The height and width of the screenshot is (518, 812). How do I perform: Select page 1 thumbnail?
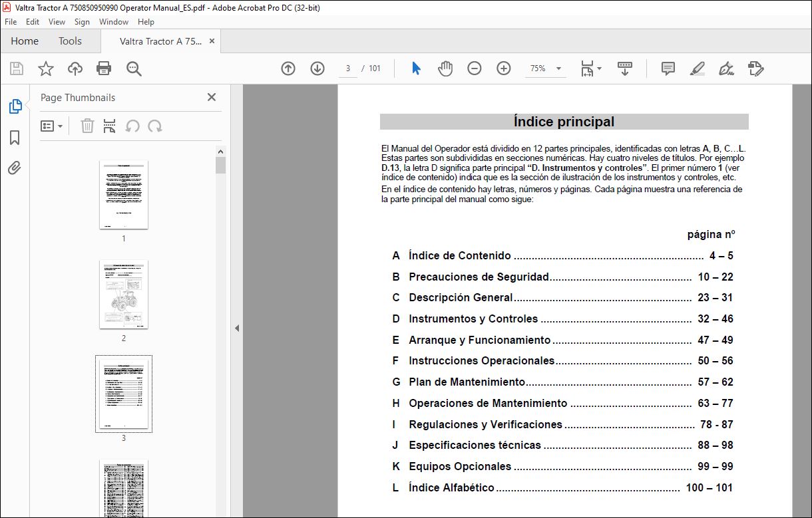pyautogui.click(x=124, y=195)
